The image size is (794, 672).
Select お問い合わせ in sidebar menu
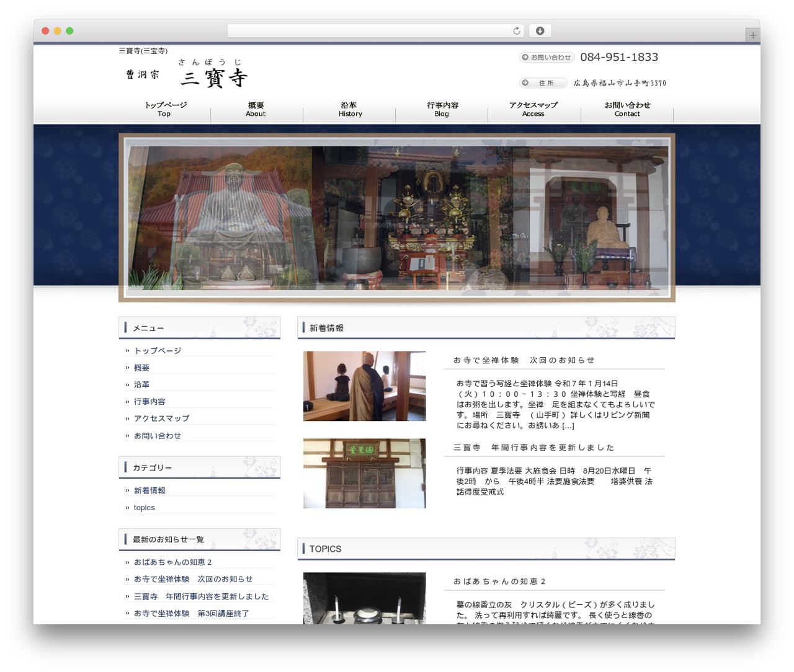[x=158, y=436]
